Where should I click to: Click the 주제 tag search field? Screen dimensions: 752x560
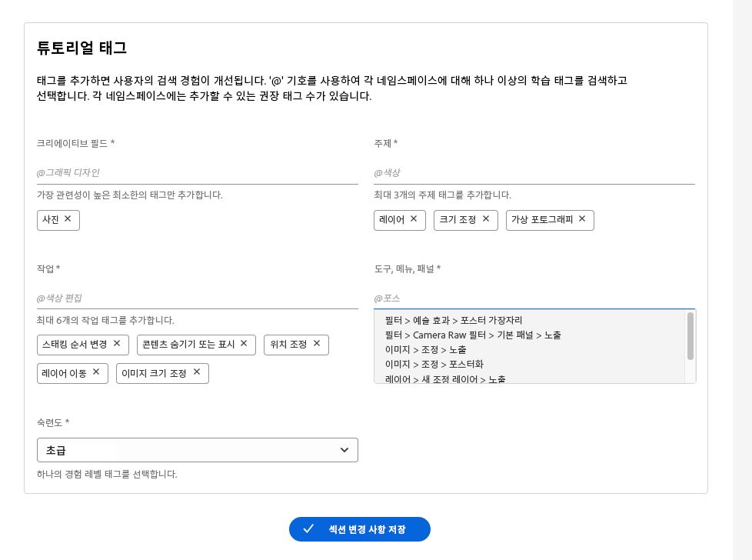534,172
